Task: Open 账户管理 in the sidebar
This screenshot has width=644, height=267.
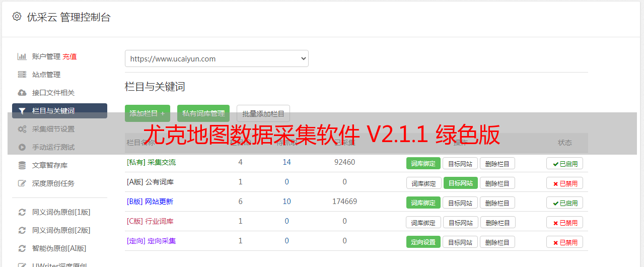Action: [46, 56]
